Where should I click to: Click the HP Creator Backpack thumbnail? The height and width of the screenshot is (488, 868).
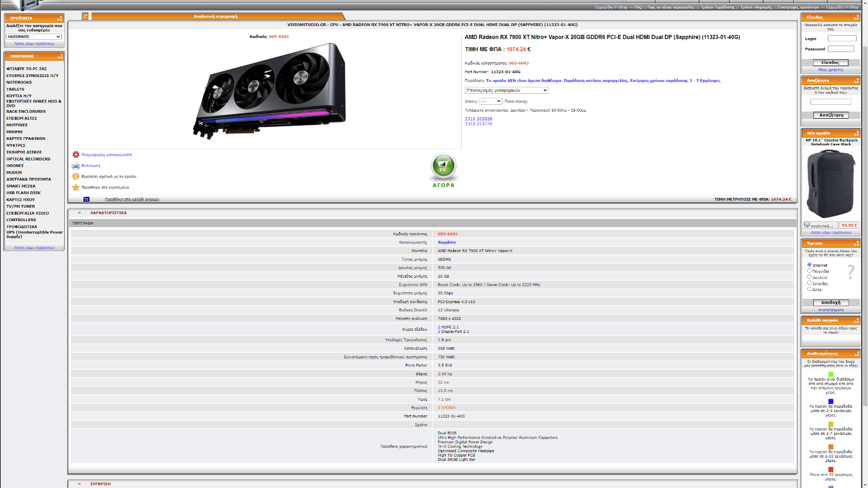[x=831, y=184]
